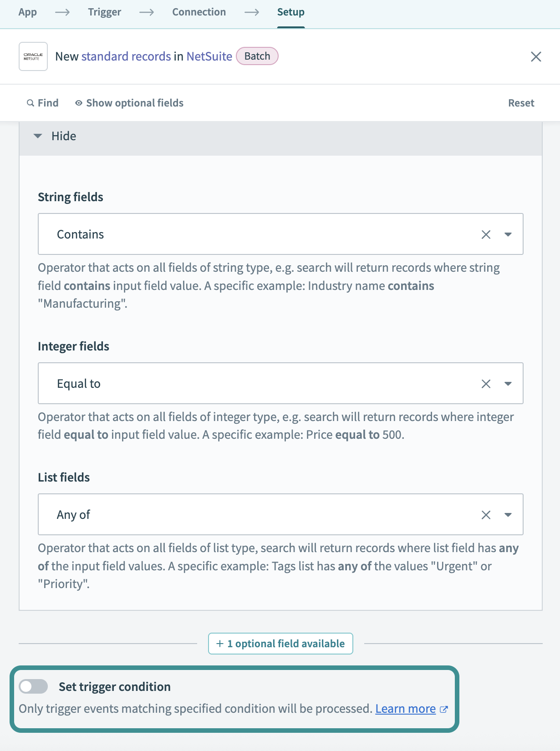Screen dimensions: 560x751
Task: Open the standard records link
Action: pyautogui.click(x=126, y=56)
